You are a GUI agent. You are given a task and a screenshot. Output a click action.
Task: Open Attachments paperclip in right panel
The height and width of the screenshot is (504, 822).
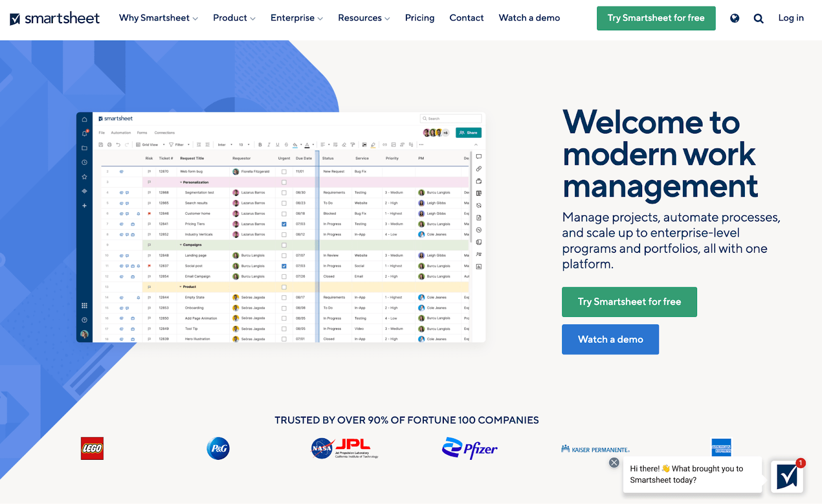coord(479,169)
